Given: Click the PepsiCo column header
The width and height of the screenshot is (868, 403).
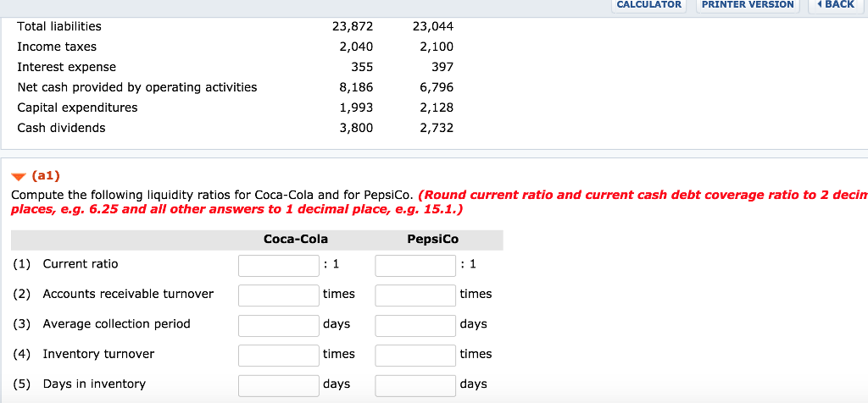Looking at the screenshot, I should tap(432, 239).
